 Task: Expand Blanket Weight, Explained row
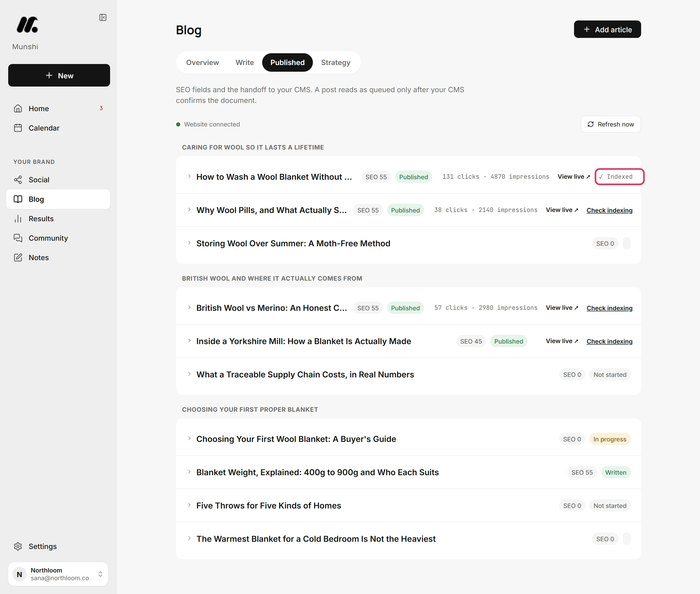[x=189, y=472]
